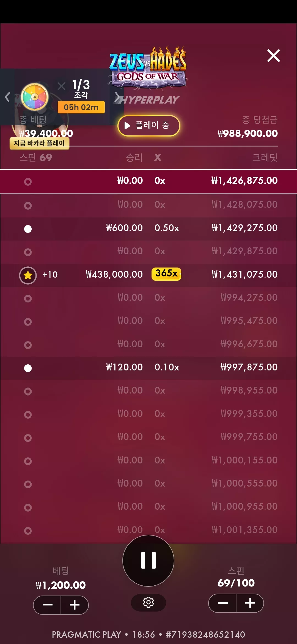The image size is (297, 644).
Task: Increase the ₩1,200.00 bet amount
Action: tap(75, 605)
